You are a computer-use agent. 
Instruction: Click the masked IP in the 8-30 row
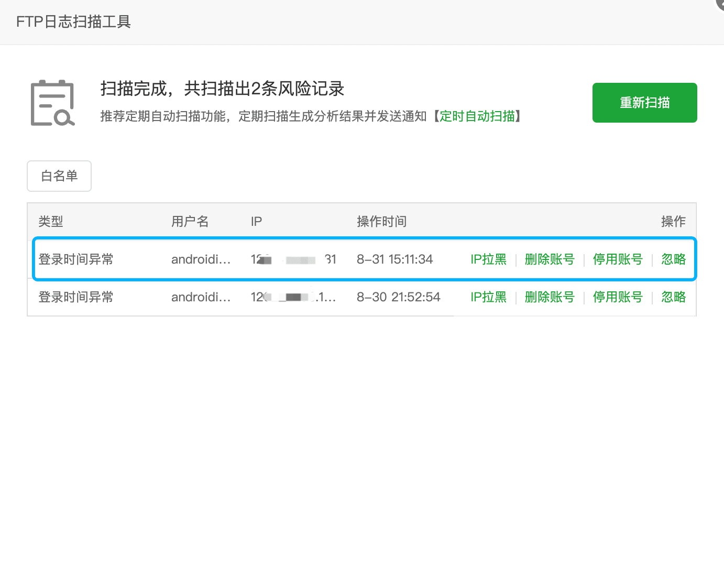click(293, 297)
